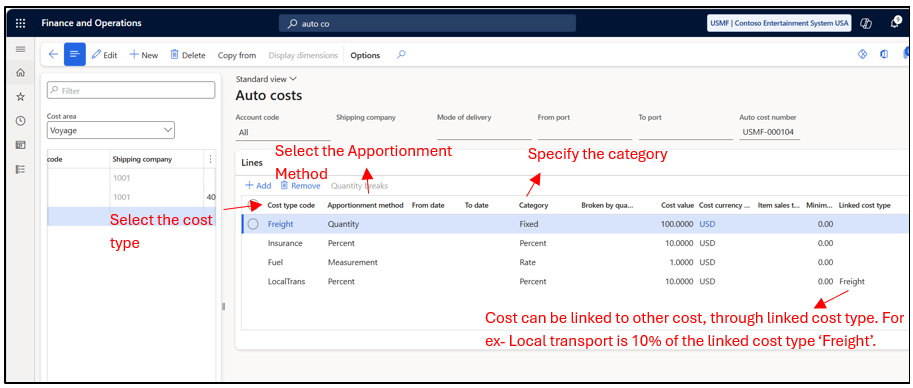Open Favorites star in sidebar
The height and width of the screenshot is (388, 913).
[20, 97]
